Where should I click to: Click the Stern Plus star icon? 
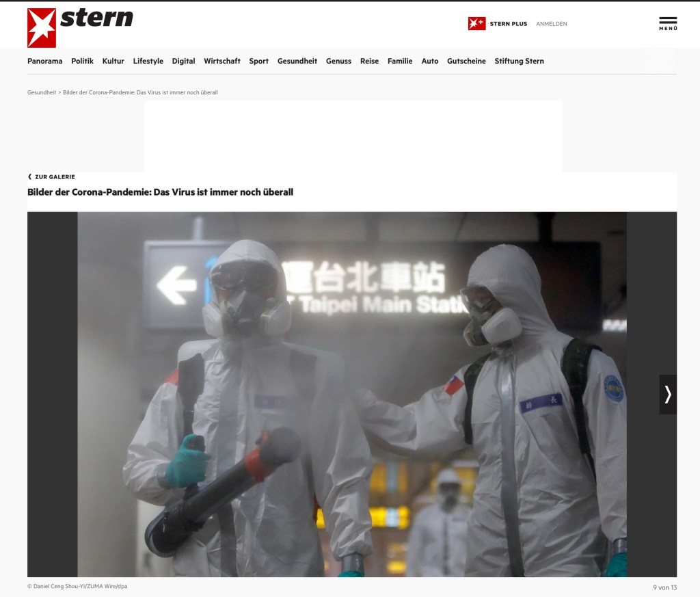[x=476, y=24]
